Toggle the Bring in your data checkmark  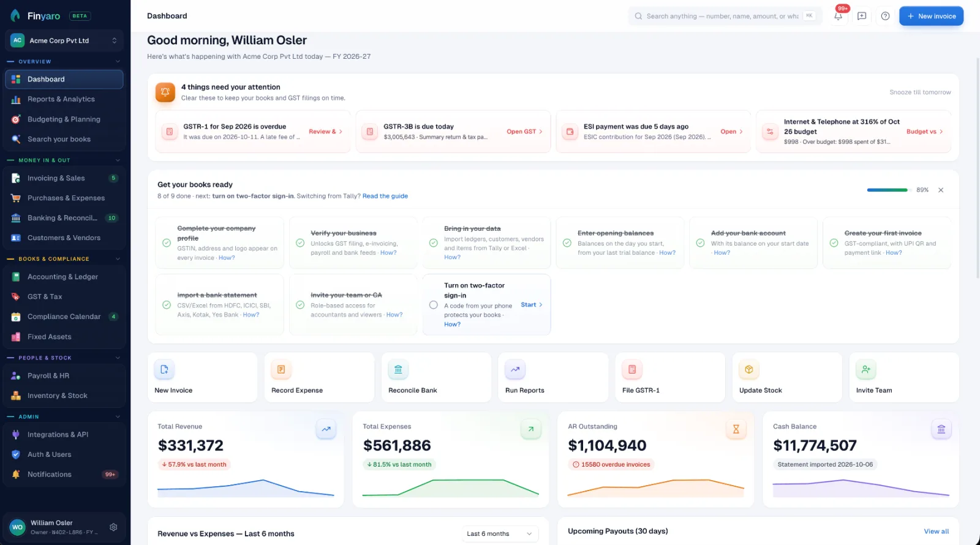(434, 243)
